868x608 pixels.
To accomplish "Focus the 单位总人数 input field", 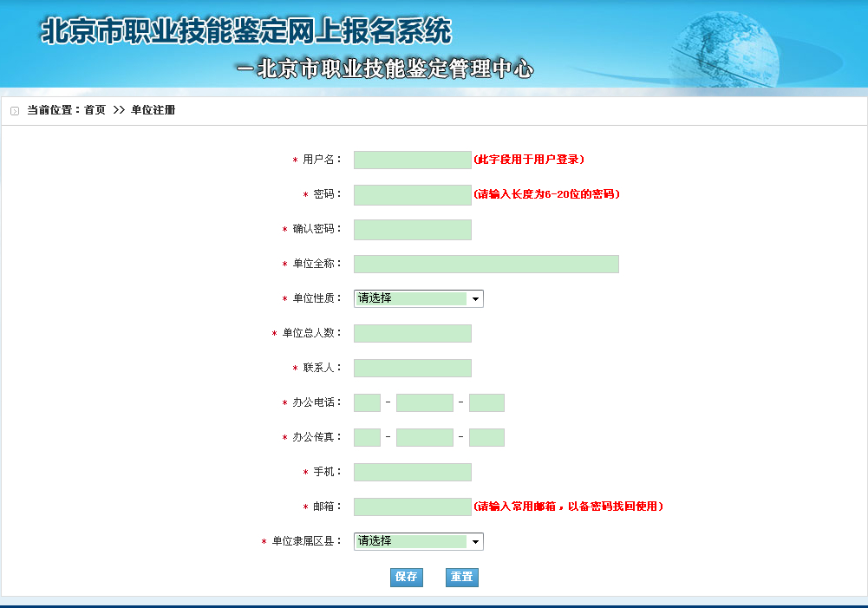I will 413,333.
